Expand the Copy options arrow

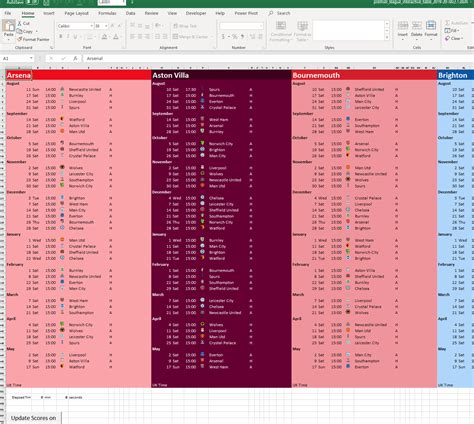36,31
